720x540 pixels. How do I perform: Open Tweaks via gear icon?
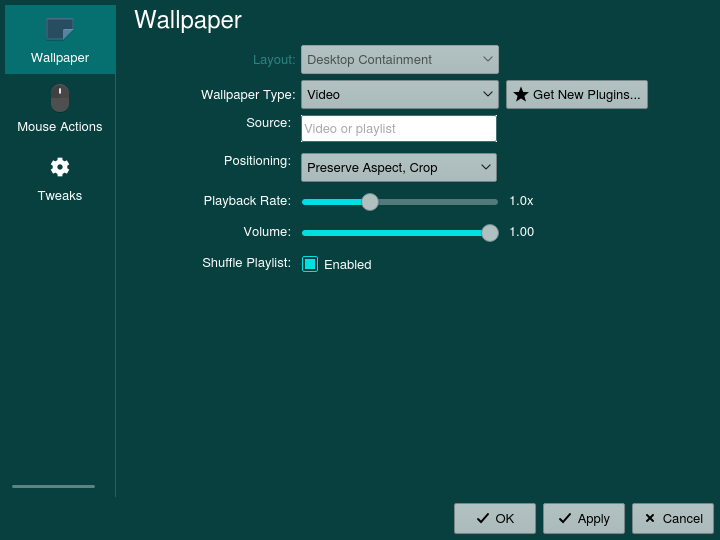point(60,167)
